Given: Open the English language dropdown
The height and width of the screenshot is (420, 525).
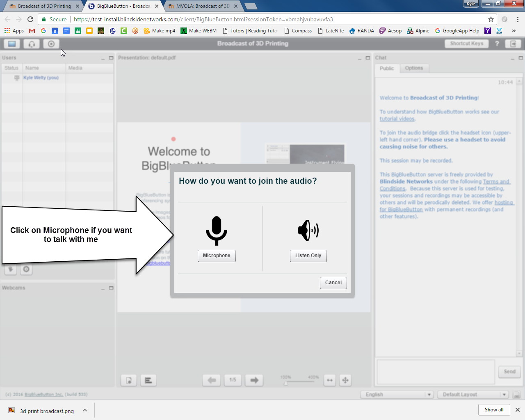Looking at the screenshot, I should click(397, 395).
